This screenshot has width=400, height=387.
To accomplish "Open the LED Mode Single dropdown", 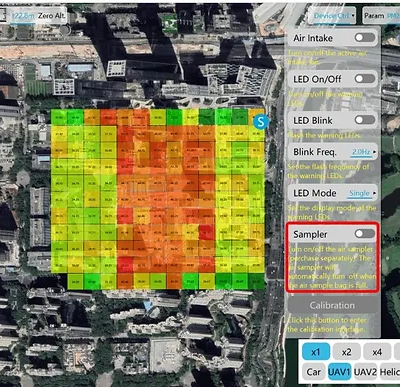I will pyautogui.click(x=362, y=193).
